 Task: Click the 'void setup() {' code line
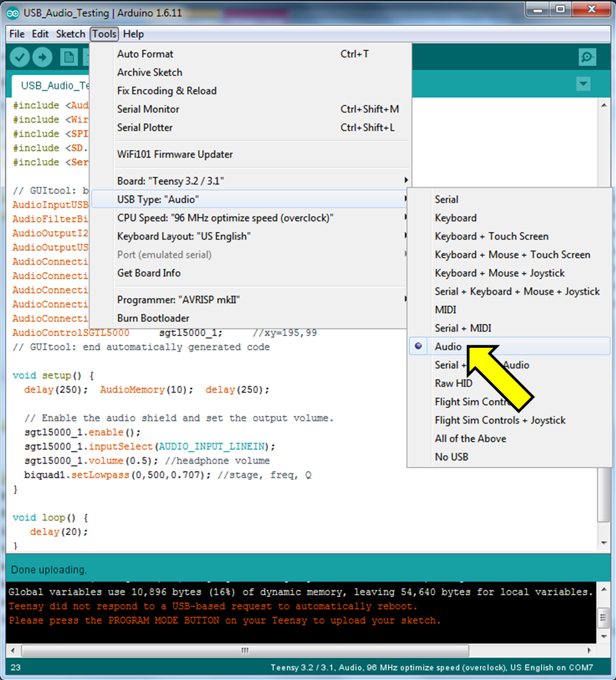(53, 375)
